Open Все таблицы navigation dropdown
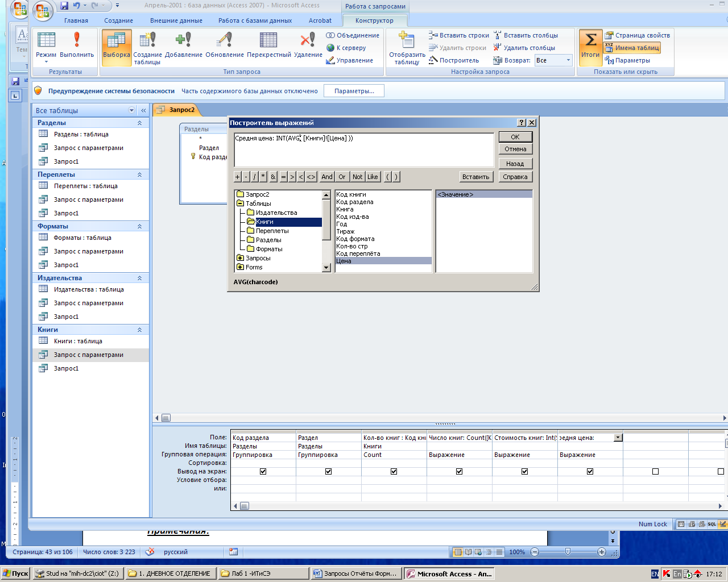The width and height of the screenshot is (728, 582). click(x=132, y=110)
